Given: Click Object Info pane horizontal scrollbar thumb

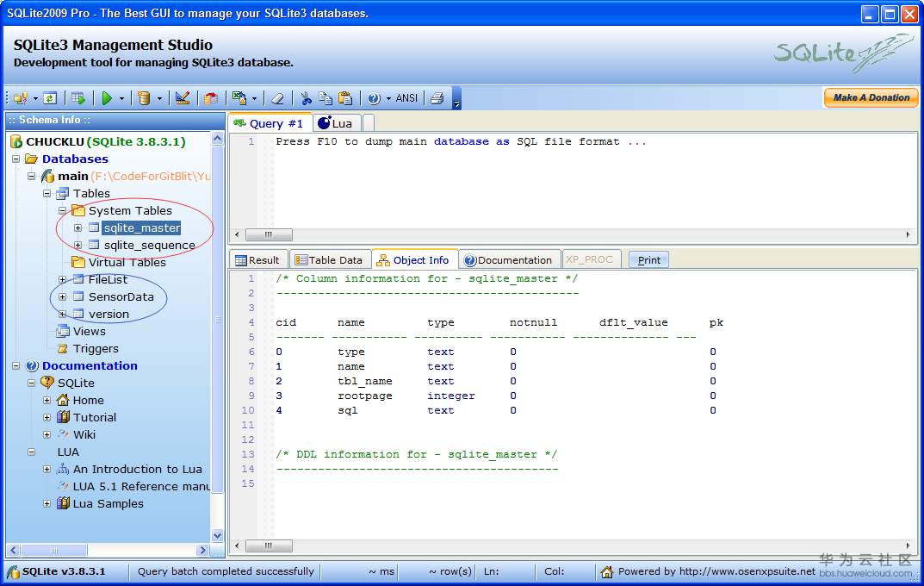Looking at the screenshot, I should coord(269,545).
